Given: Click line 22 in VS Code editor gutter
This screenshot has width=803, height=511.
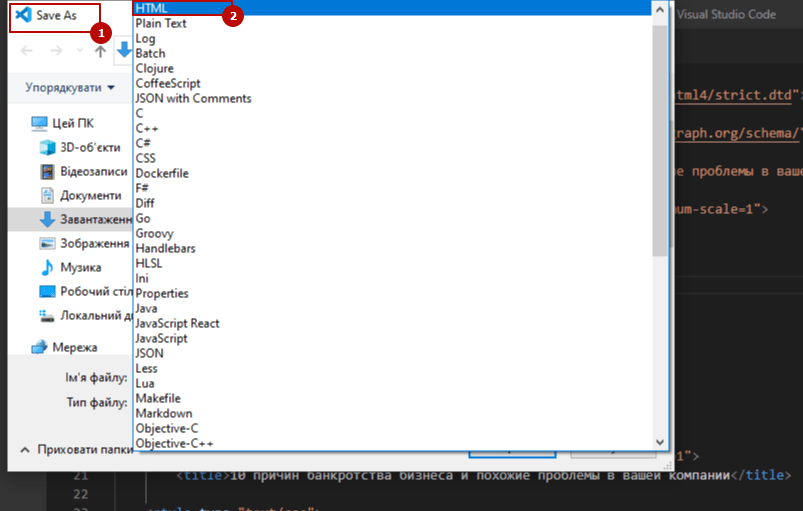Looking at the screenshot, I should coord(80,494).
